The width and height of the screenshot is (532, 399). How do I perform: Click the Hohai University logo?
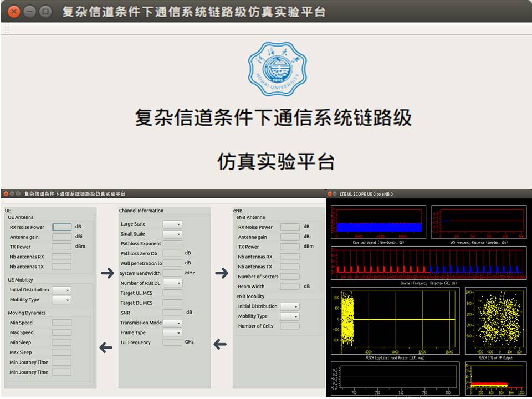277,69
